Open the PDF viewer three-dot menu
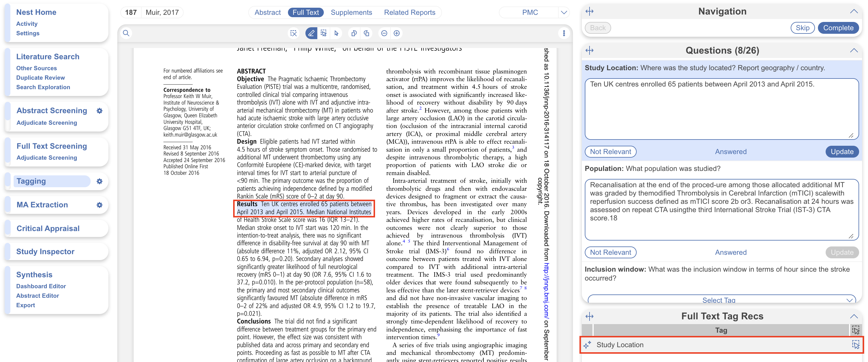868x362 pixels. coord(564,33)
